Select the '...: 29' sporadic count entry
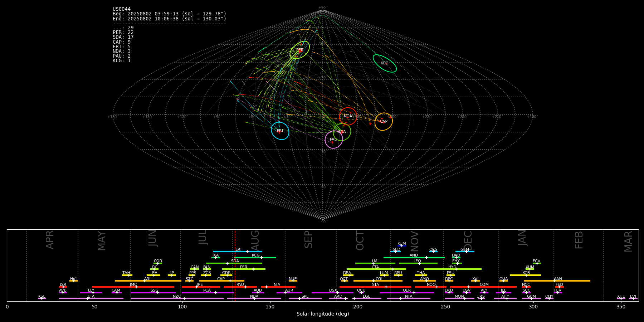This screenshot has height=322, width=644. (123, 28)
